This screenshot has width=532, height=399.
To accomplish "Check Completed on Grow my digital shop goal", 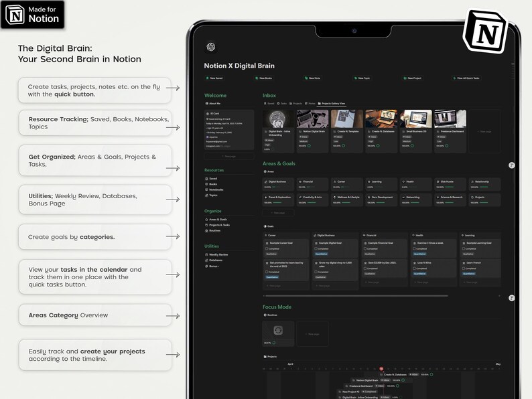I will [316, 272].
